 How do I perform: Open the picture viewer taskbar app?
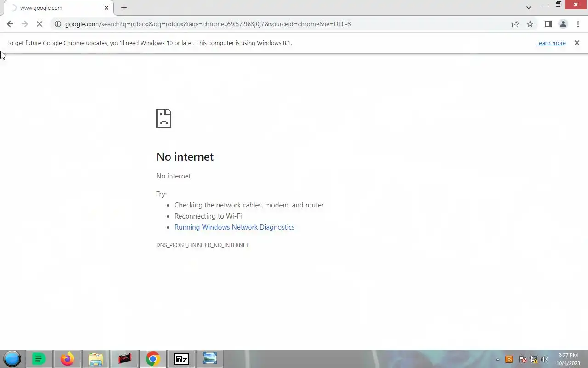tap(209, 359)
